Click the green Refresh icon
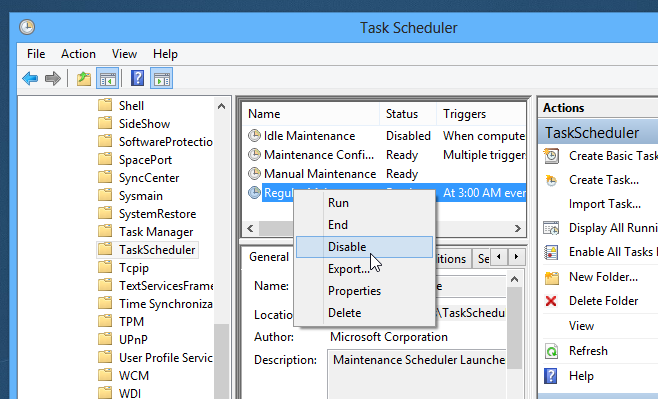 click(551, 351)
